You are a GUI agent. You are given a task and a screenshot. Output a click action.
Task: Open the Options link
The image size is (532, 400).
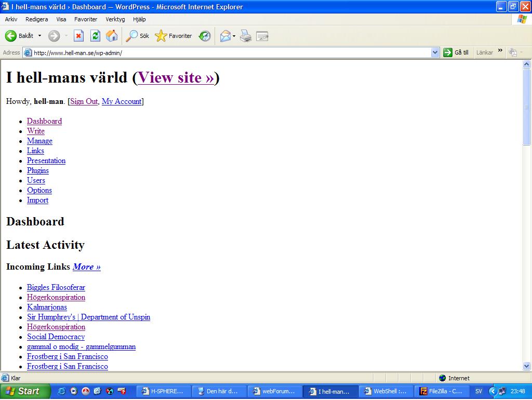point(39,190)
